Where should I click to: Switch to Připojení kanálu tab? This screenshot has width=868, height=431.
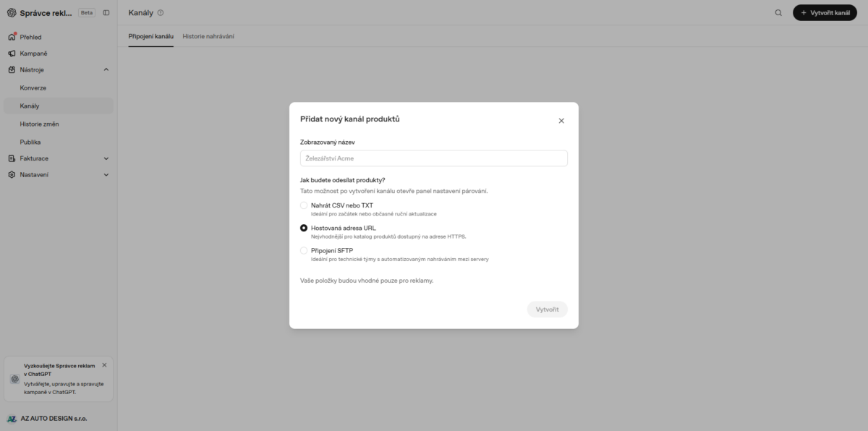click(151, 36)
